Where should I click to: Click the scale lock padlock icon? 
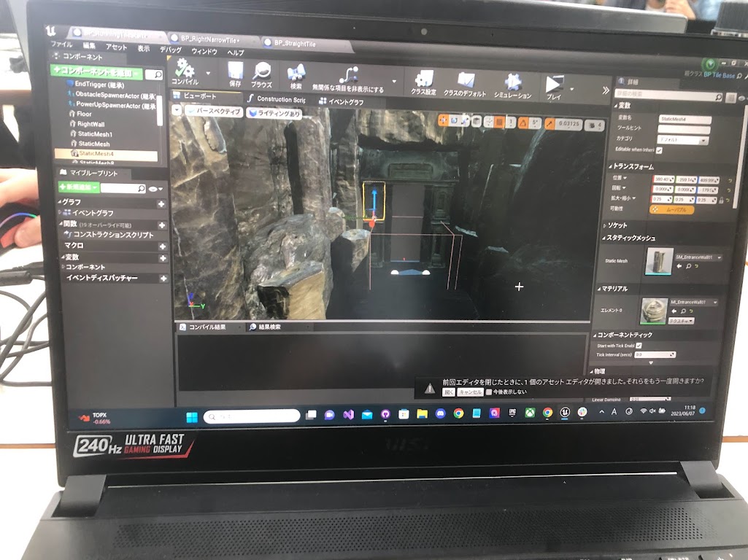(x=721, y=201)
